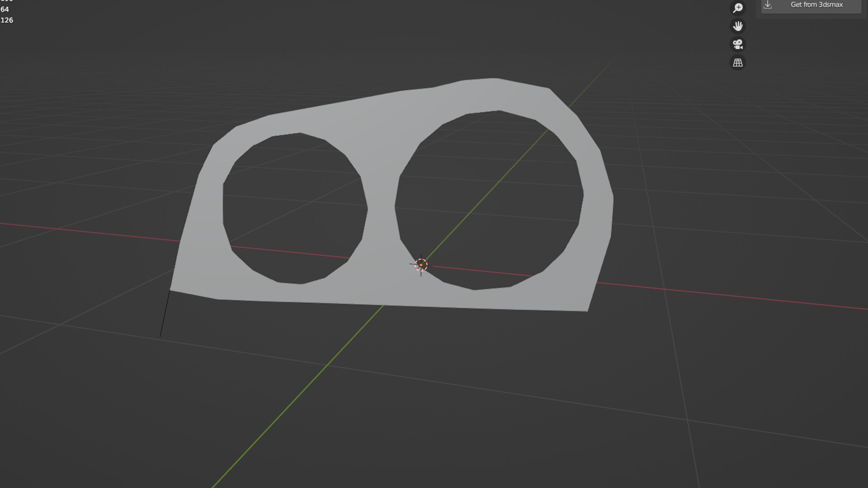The width and height of the screenshot is (868, 488).
Task: Click the statistics value 126
Action: coord(7,20)
